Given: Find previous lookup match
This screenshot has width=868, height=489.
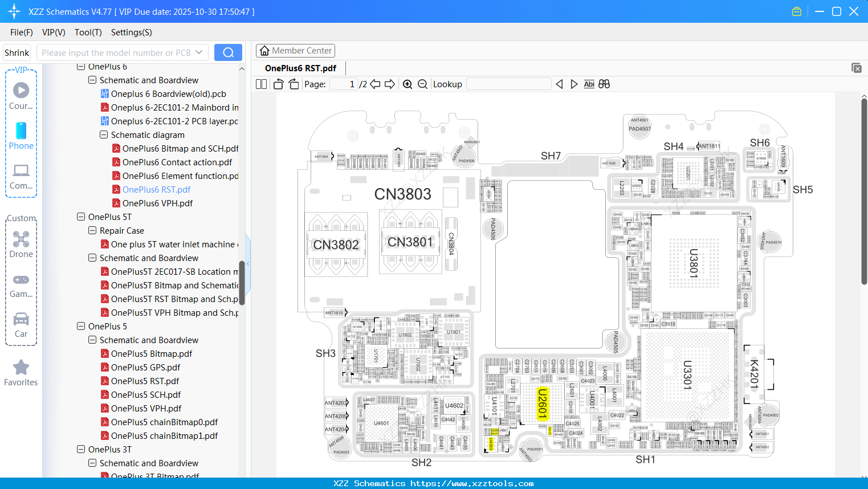Looking at the screenshot, I should pos(559,84).
